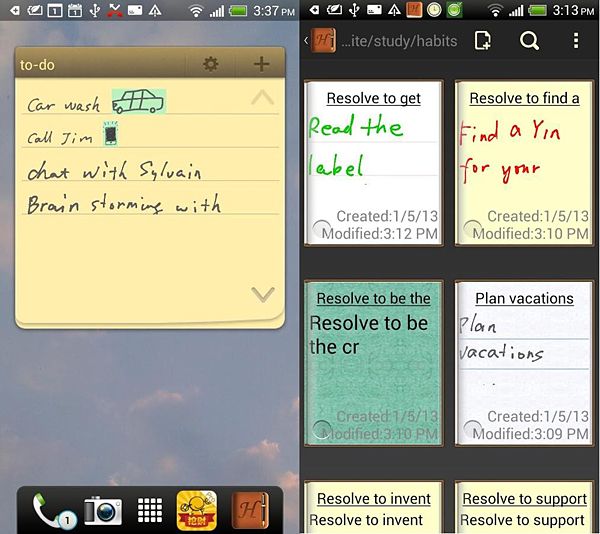Select the 'Resolve to be the' note radio button

322,430
